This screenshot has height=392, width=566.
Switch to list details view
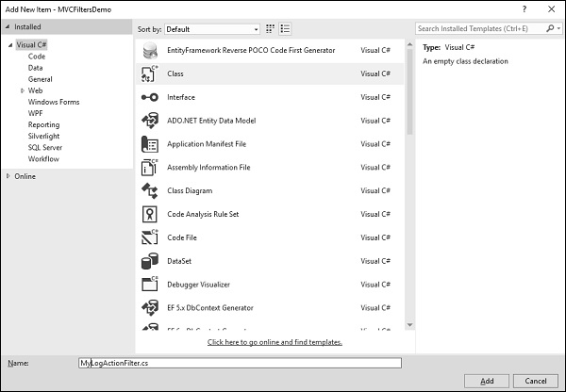point(285,29)
